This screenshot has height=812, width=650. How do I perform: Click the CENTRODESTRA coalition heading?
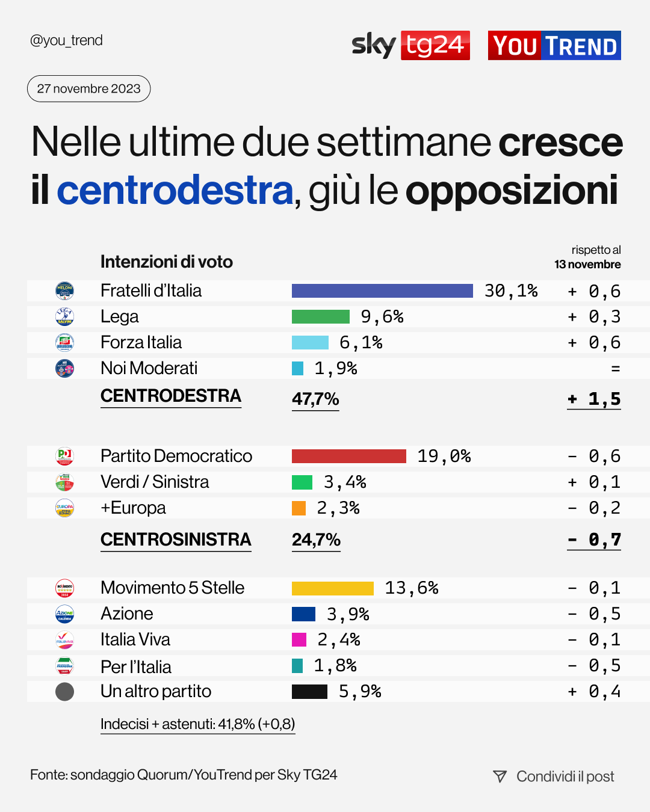pos(171,396)
